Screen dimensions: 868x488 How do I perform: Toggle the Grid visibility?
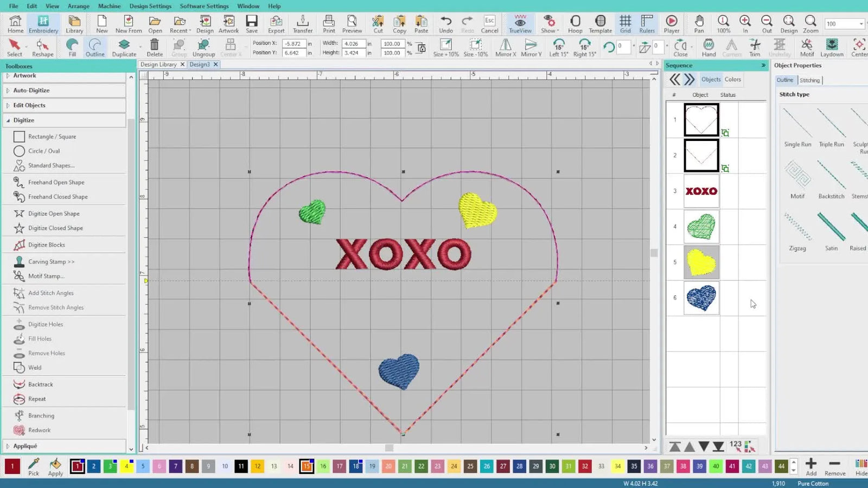(x=625, y=24)
